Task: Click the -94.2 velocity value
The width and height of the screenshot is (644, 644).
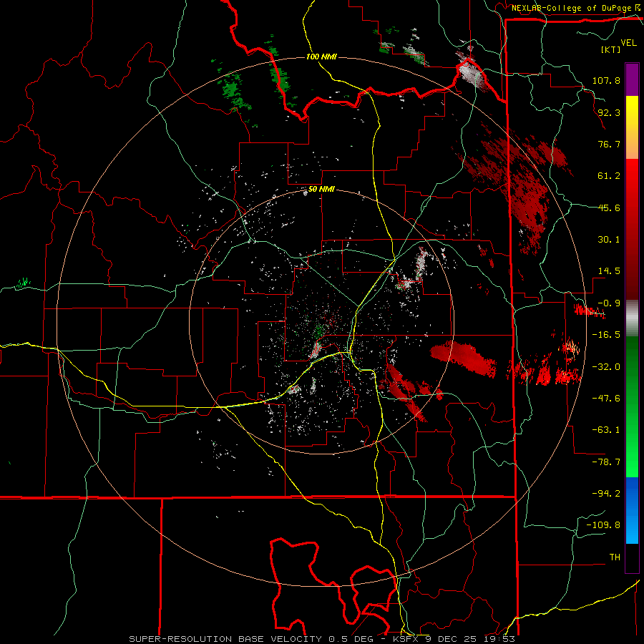Action: (x=606, y=494)
